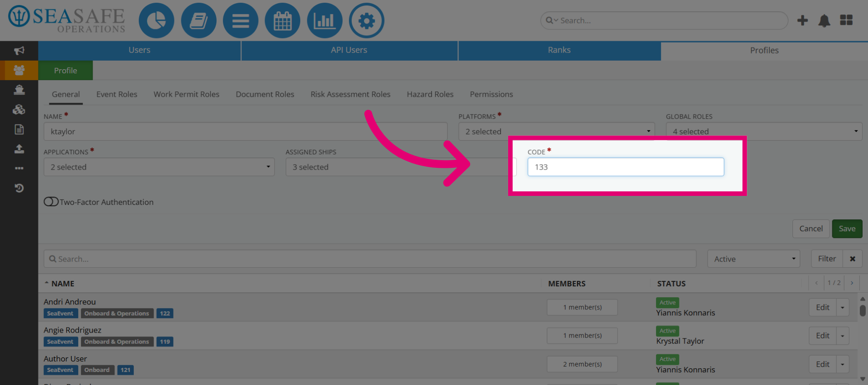Screen dimensions: 868x385
Task: Edit the Andri Andreou profile
Action: 823,307
